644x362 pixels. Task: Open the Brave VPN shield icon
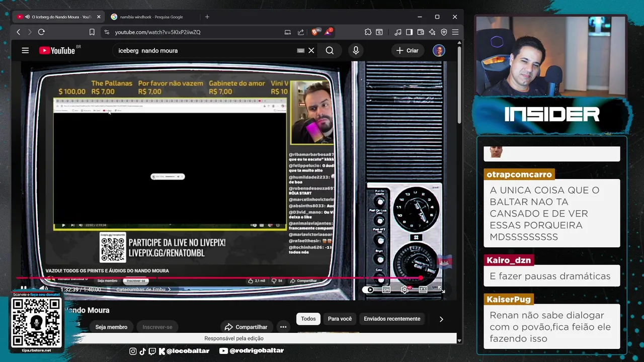(x=444, y=32)
